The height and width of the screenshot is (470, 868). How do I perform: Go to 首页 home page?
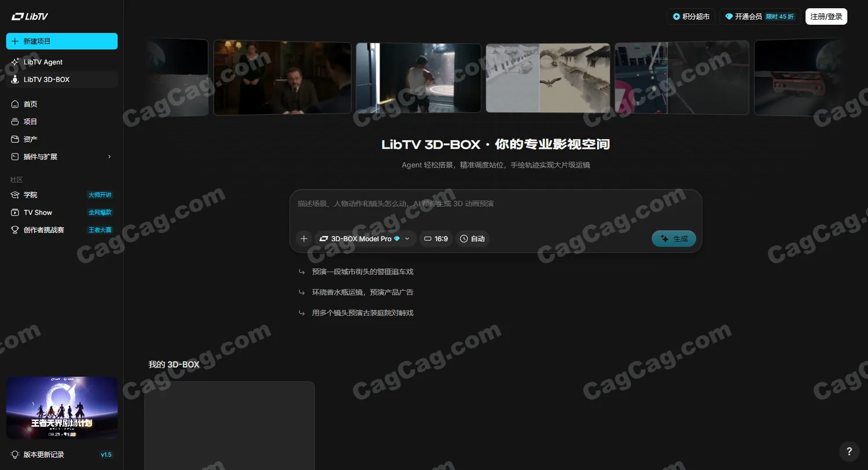click(62, 104)
